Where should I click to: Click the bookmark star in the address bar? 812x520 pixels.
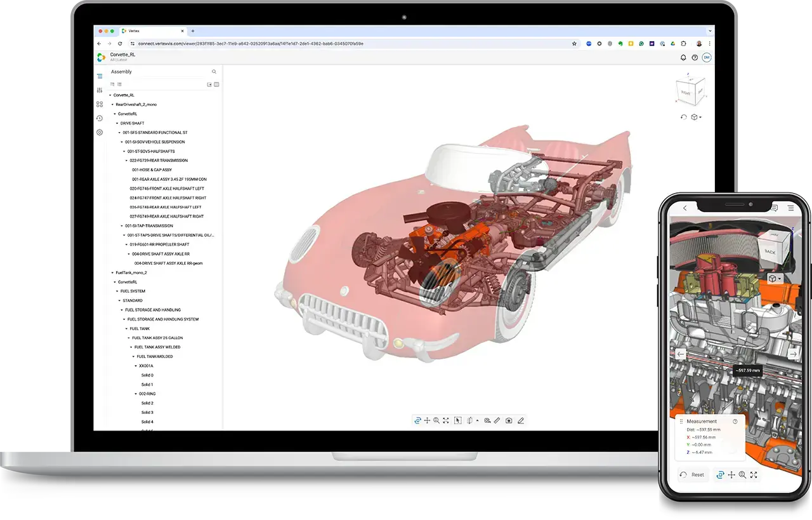point(574,44)
